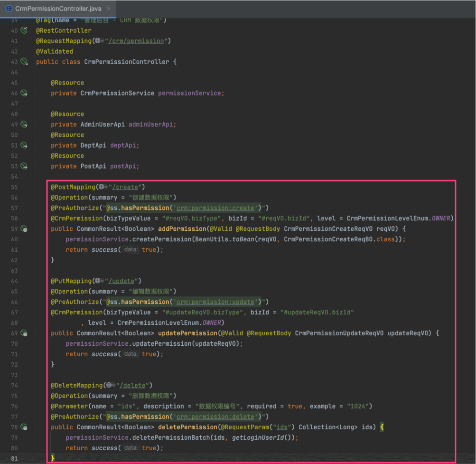Expand the globe dropdown in @DeleteMapping
The width and height of the screenshot is (476, 464).
pyautogui.click(x=110, y=386)
